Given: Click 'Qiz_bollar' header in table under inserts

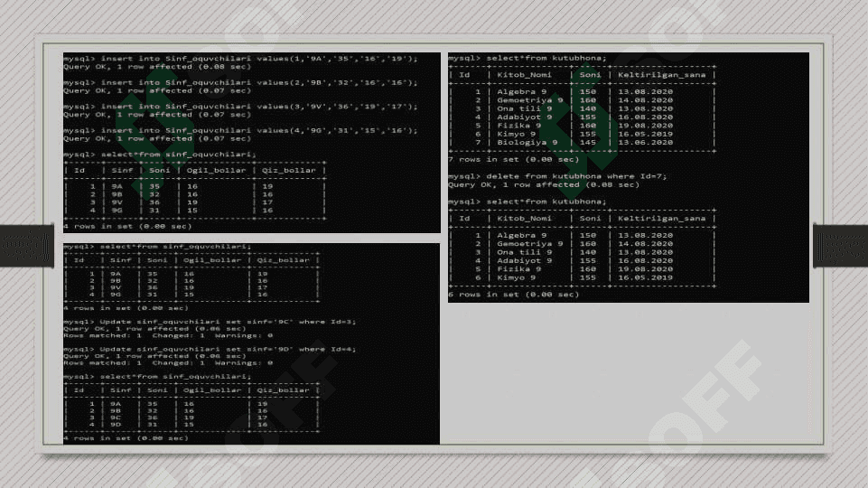Looking at the screenshot, I should pyautogui.click(x=288, y=171).
